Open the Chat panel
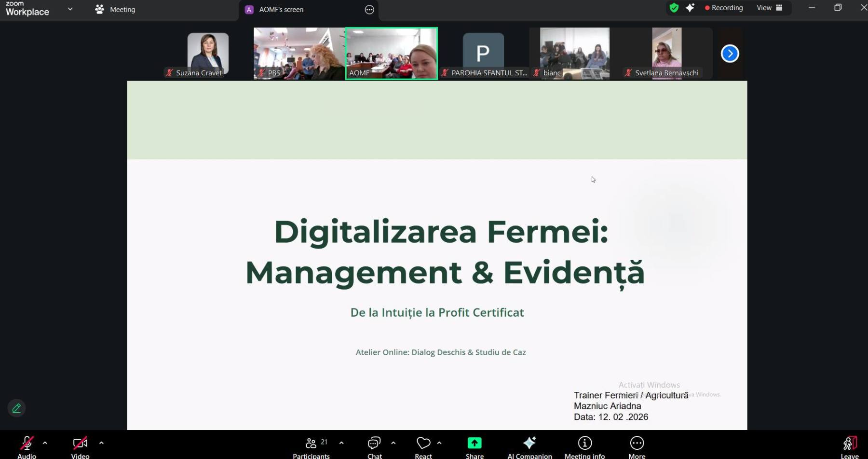 [x=374, y=447]
